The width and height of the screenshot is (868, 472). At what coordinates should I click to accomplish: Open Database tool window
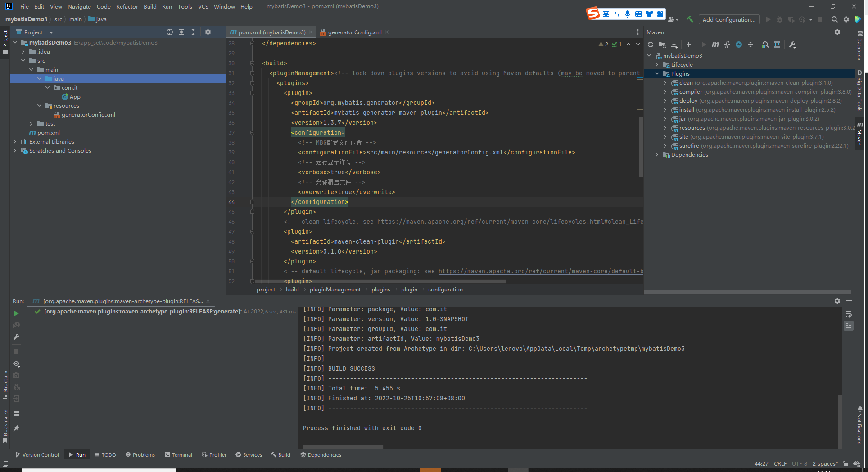[x=859, y=45]
